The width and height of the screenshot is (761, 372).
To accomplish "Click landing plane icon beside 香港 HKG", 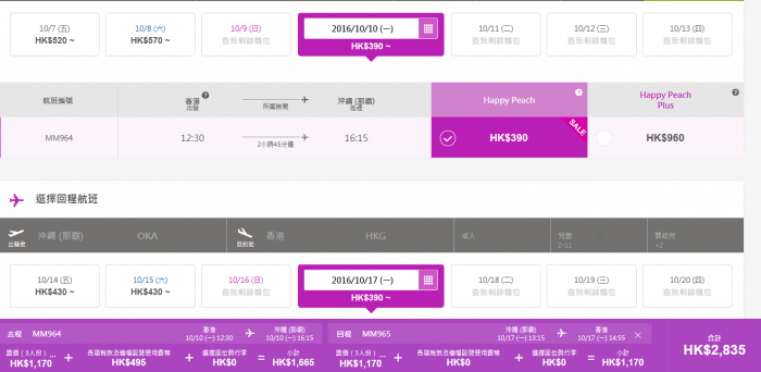I will click(244, 234).
